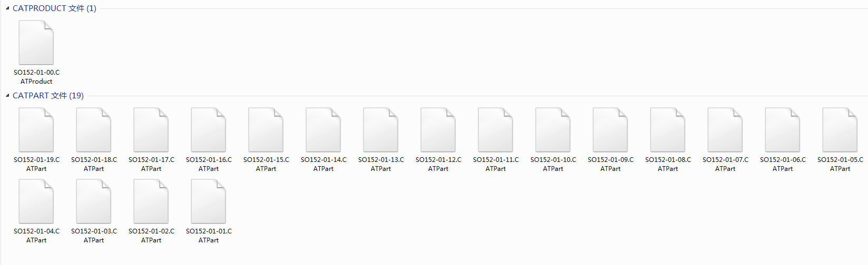Select the SO152-01-10.CATPart file
868x265 pixels.
pos(553,130)
